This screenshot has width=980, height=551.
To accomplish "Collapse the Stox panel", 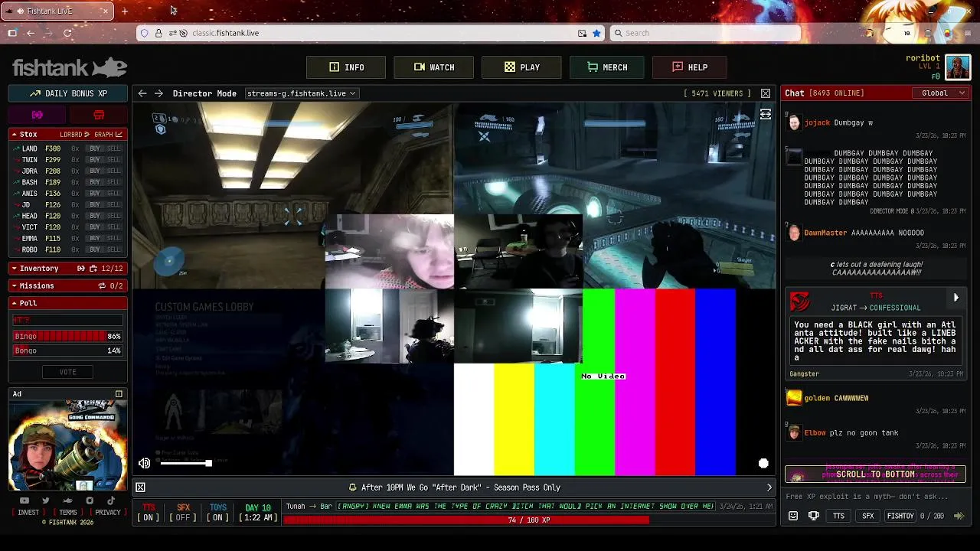I will pos(14,134).
